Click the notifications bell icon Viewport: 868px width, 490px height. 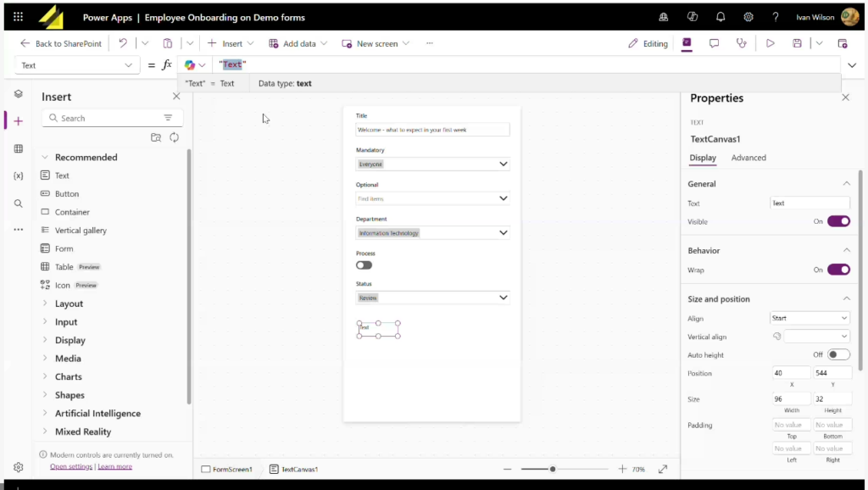click(721, 17)
